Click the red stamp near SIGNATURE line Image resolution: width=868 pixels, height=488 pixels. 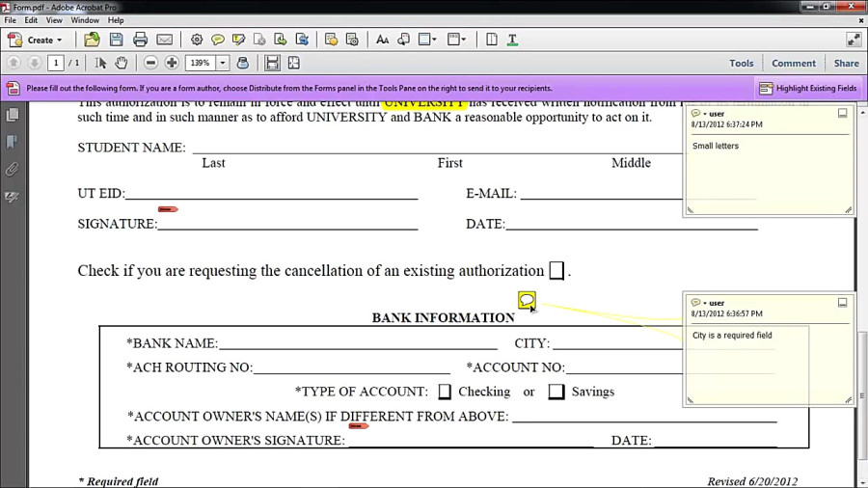click(168, 209)
